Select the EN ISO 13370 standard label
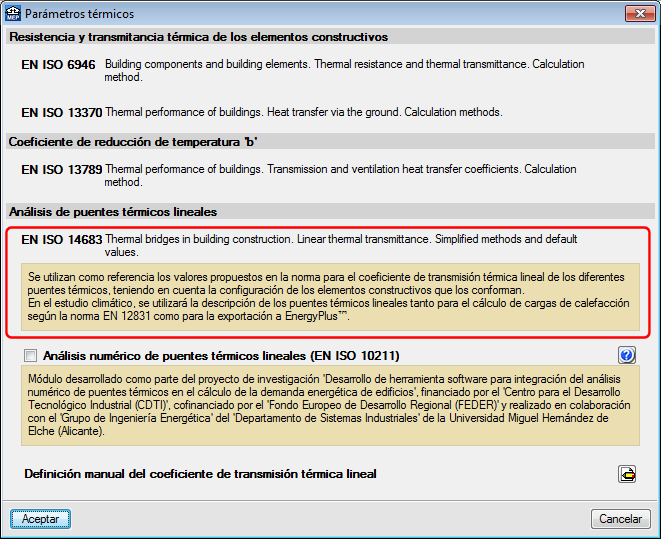661x539 pixels. point(62,113)
